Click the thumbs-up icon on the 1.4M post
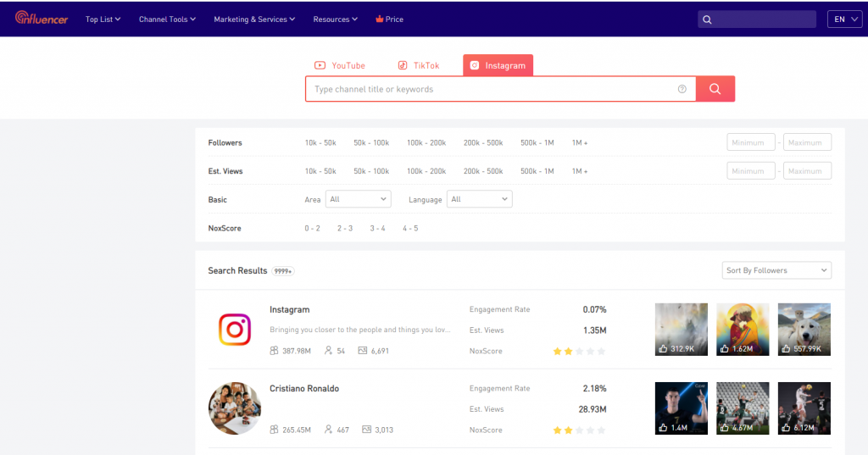 663,428
